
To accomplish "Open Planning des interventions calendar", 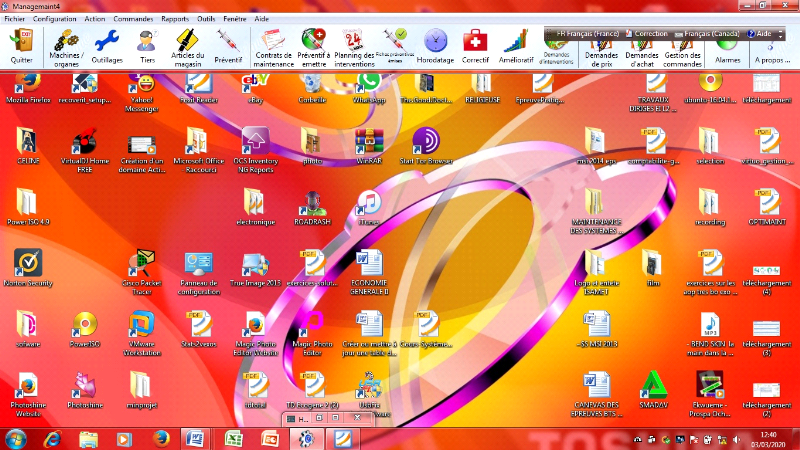I will [x=353, y=46].
